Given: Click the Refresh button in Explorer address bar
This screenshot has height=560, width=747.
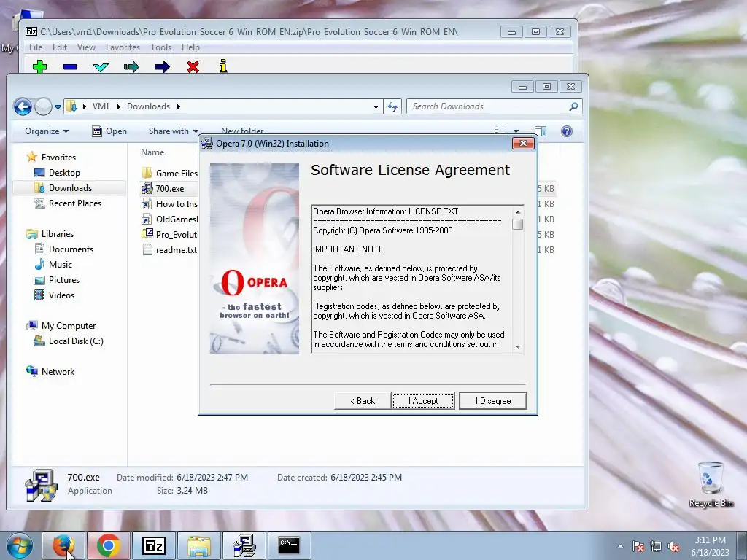Looking at the screenshot, I should pyautogui.click(x=392, y=106).
